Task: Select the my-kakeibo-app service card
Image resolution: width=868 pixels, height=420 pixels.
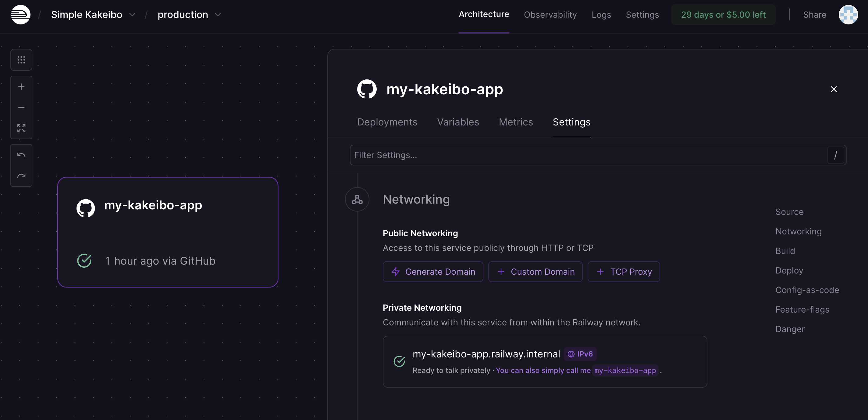Action: click(167, 232)
